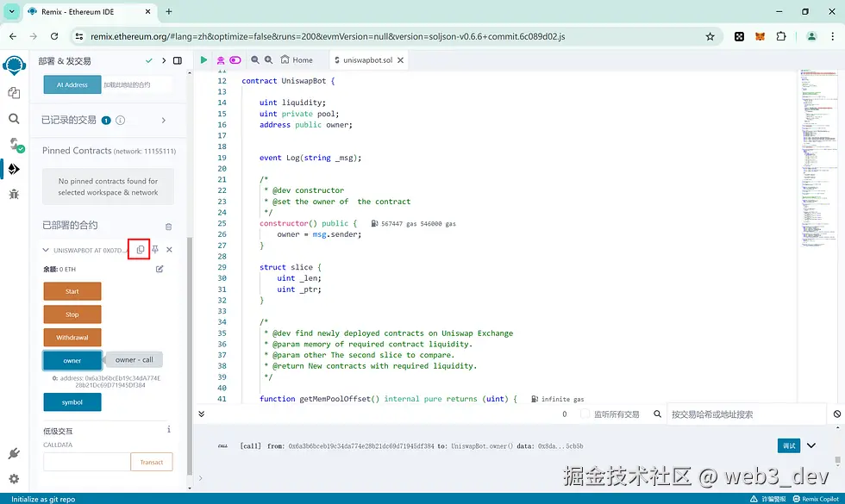Screen dimensions: 845x504
Task: Click the orange Stop function button
Action: (72, 314)
